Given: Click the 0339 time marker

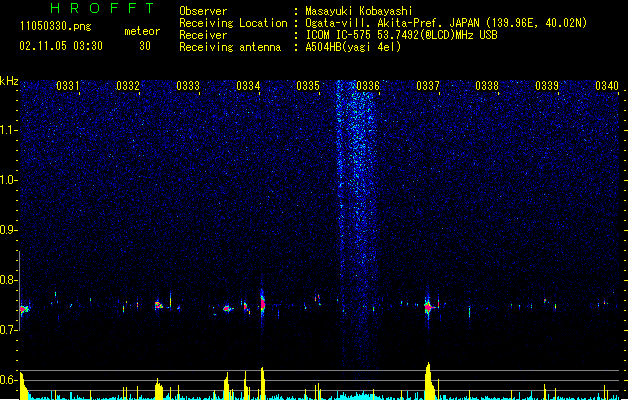Looking at the screenshot, I should click(547, 86).
